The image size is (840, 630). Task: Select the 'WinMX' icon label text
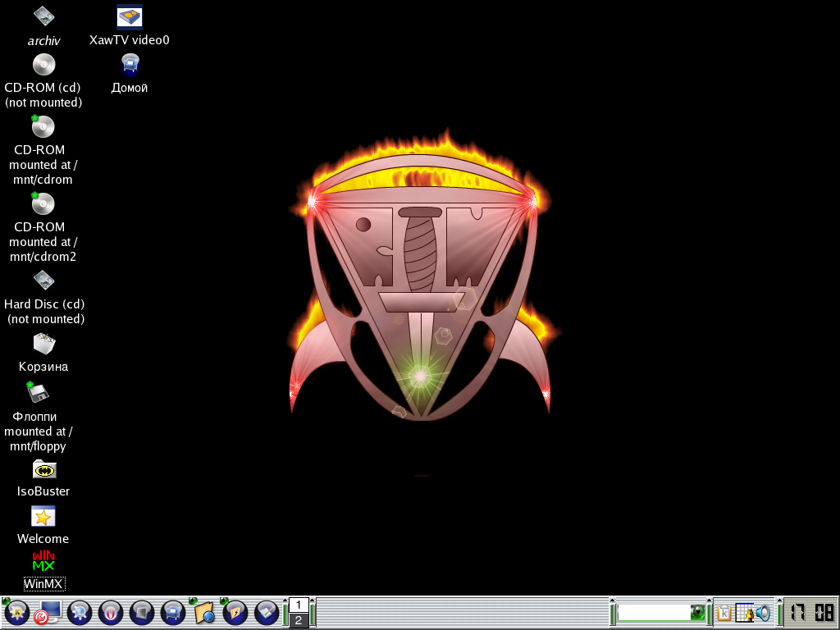(44, 584)
